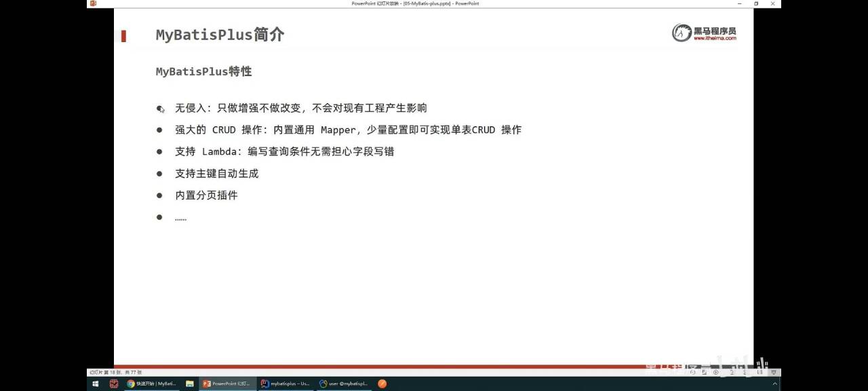Switch to the Chrome 快速开始 MyBatis window
This screenshot has height=391, width=868.
click(x=151, y=384)
